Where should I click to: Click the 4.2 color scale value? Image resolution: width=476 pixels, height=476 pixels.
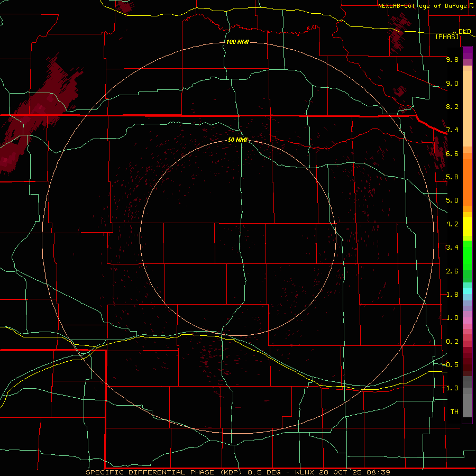pyautogui.click(x=452, y=224)
